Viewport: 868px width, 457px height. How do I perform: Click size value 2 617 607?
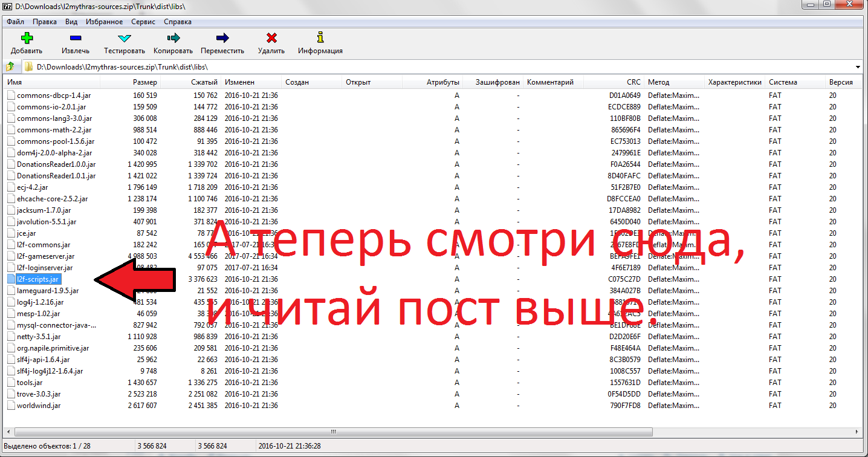[143, 406]
